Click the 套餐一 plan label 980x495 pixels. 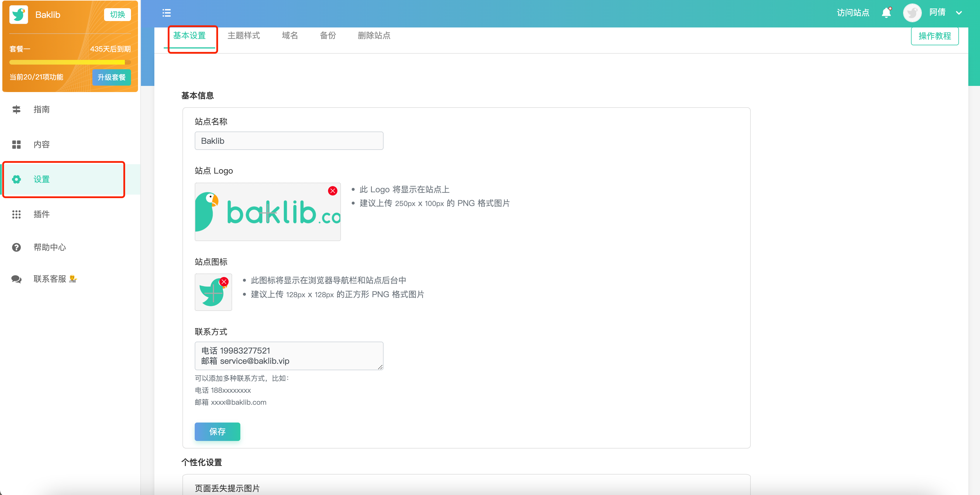(20, 49)
